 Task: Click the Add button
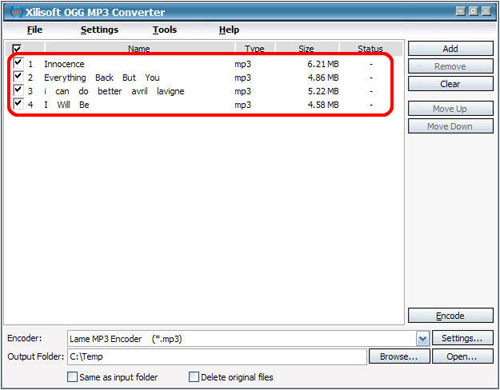point(451,49)
